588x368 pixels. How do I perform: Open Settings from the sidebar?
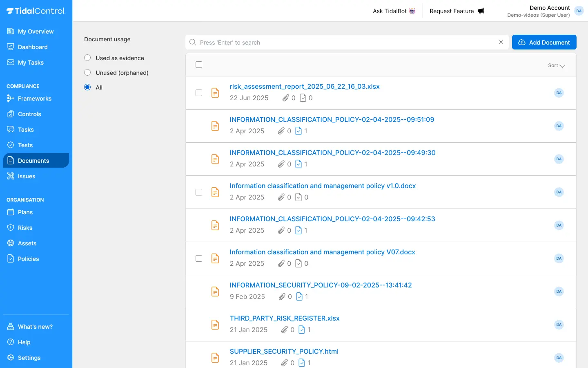point(29,358)
